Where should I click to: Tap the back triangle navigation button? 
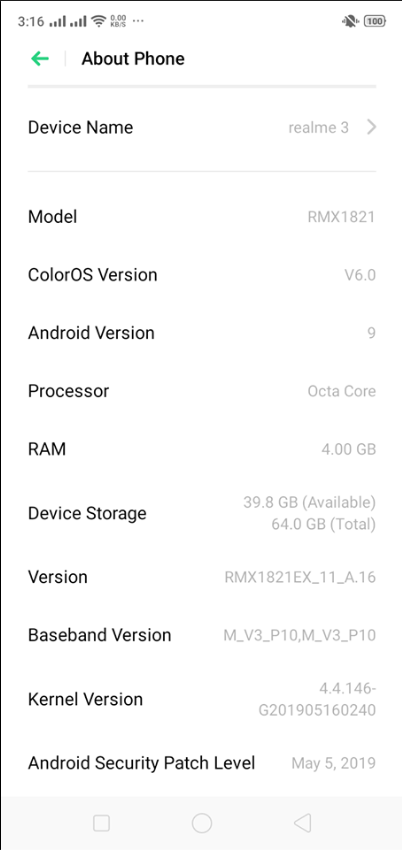point(302,823)
